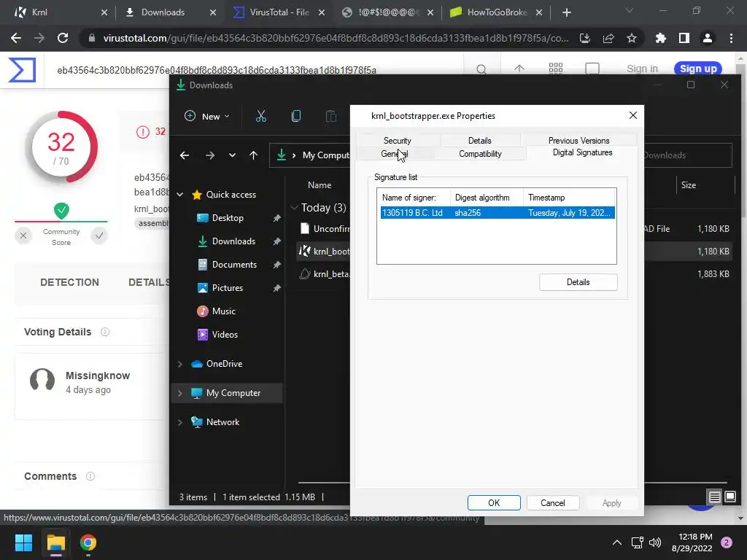Click Cancel in Properties dialog
Screen dimensions: 747x560
(x=553, y=503)
